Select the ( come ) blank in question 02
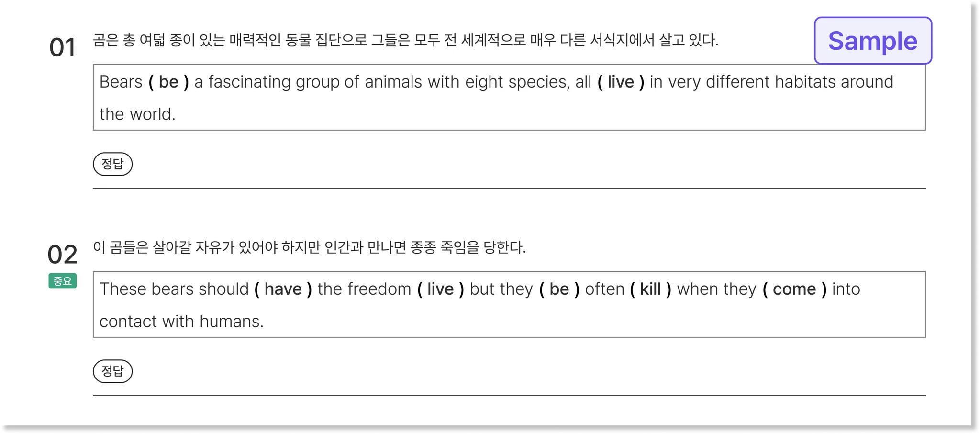Viewport: 980px width, 434px height. point(794,289)
